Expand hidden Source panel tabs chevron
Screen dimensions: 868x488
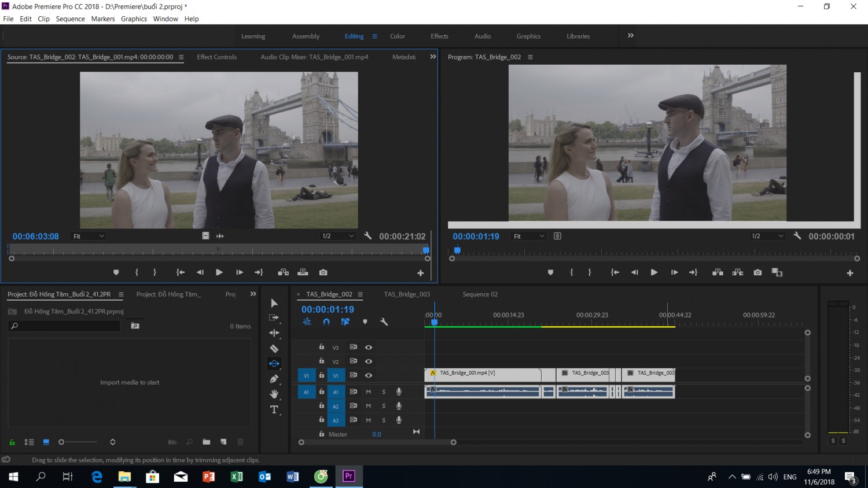pos(433,57)
